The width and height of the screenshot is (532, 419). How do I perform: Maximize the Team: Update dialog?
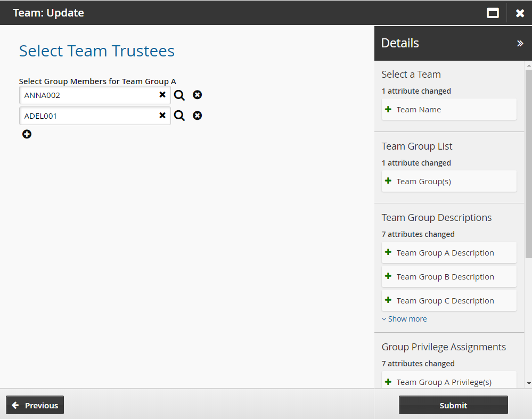click(x=493, y=13)
